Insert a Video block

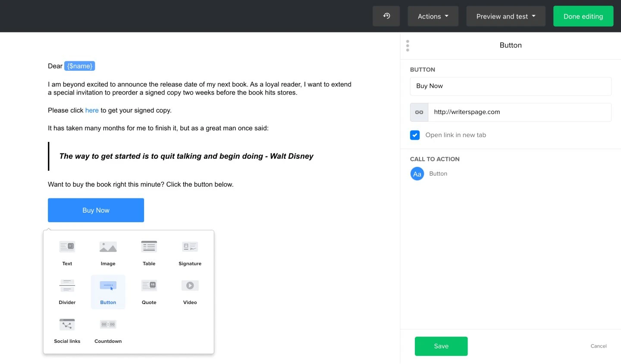click(x=190, y=292)
